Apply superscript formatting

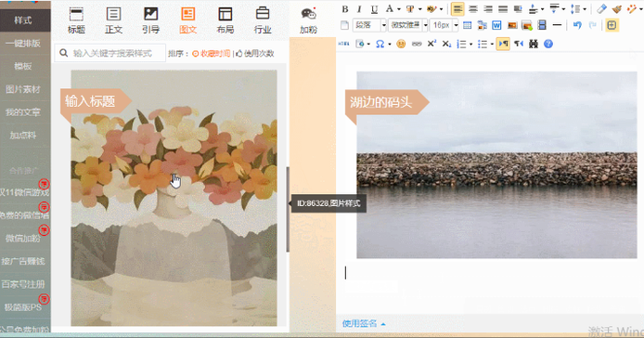click(431, 44)
